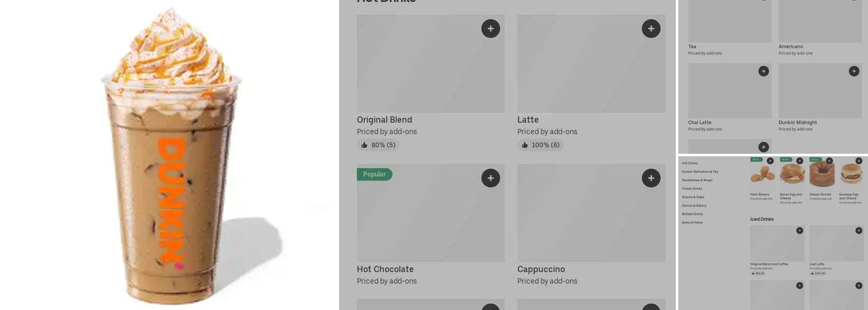Open the Dunkin iced coffee product image
The image size is (868, 310).
tap(170, 155)
